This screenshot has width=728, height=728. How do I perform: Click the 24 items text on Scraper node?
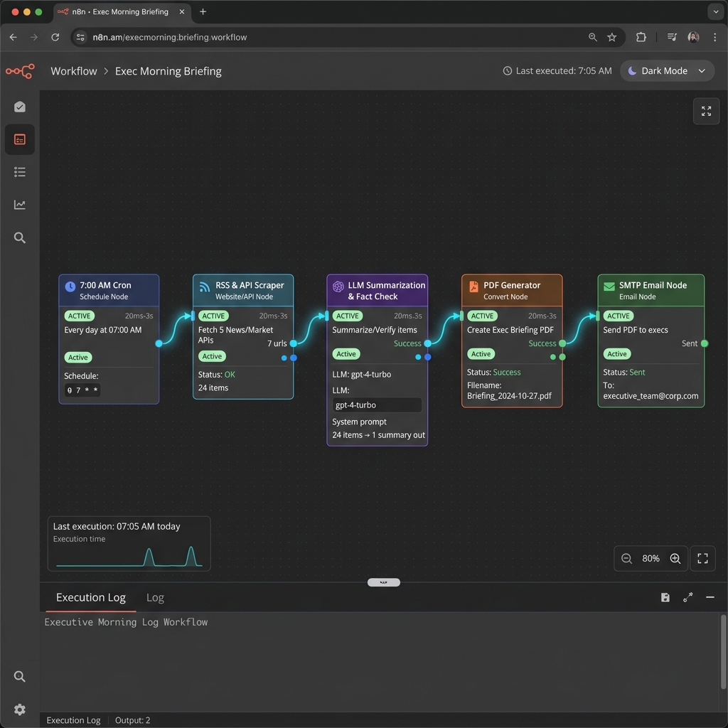213,387
